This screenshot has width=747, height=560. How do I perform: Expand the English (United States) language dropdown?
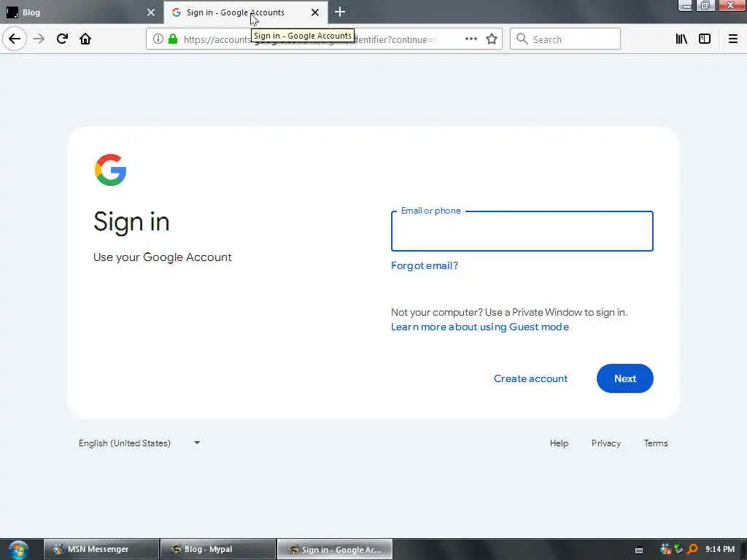(x=139, y=443)
